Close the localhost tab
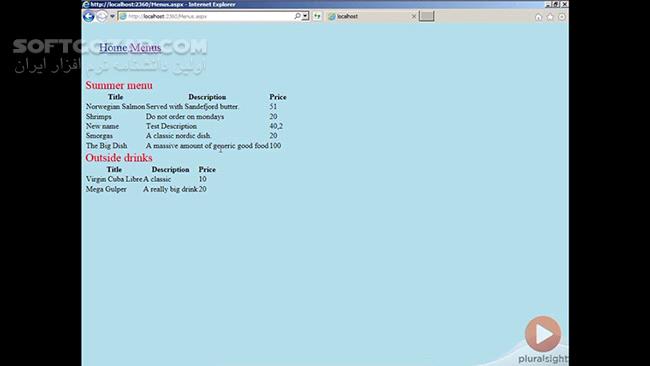 pyautogui.click(x=413, y=16)
